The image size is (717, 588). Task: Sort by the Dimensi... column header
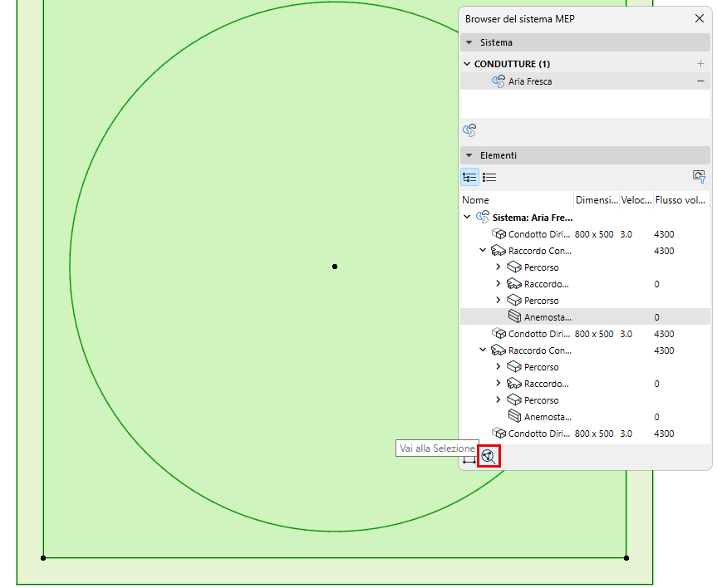tap(597, 200)
